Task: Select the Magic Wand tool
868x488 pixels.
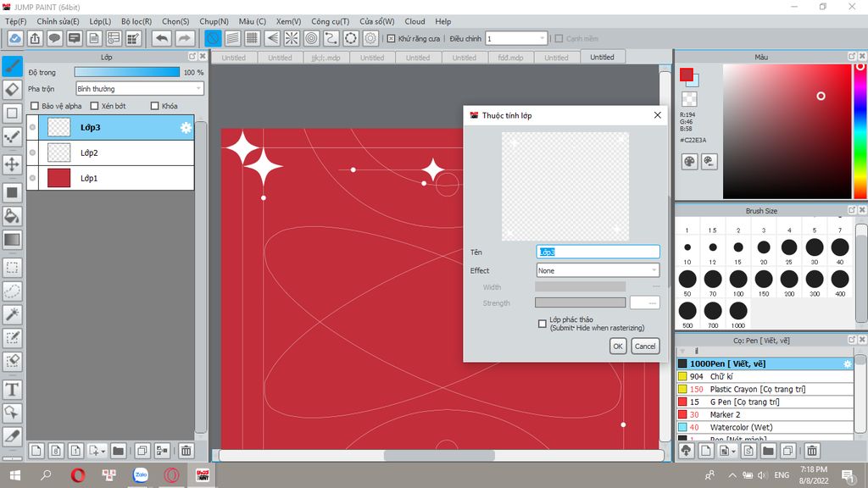Action: [x=12, y=314]
